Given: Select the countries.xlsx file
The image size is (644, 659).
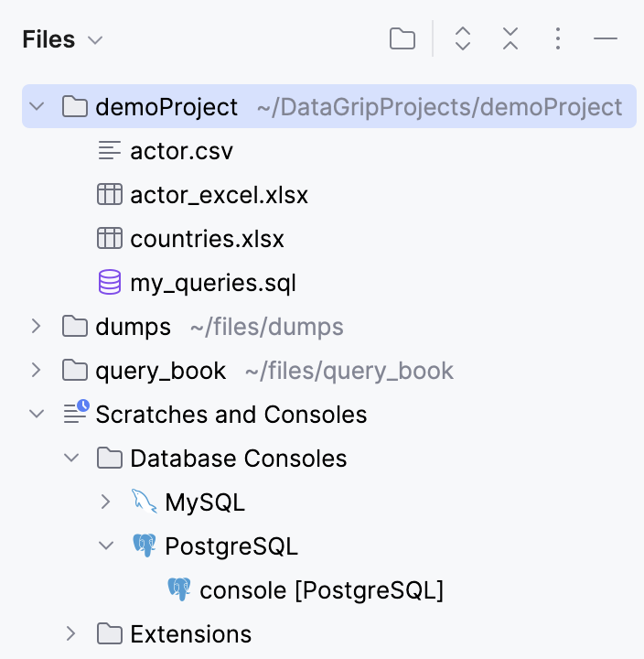Looking at the screenshot, I should click(x=207, y=239).
